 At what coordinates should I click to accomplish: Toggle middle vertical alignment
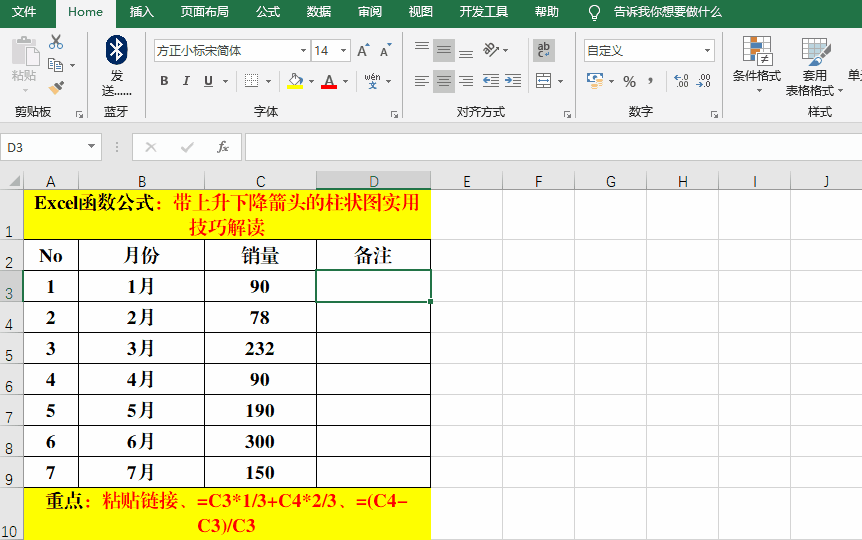(444, 51)
